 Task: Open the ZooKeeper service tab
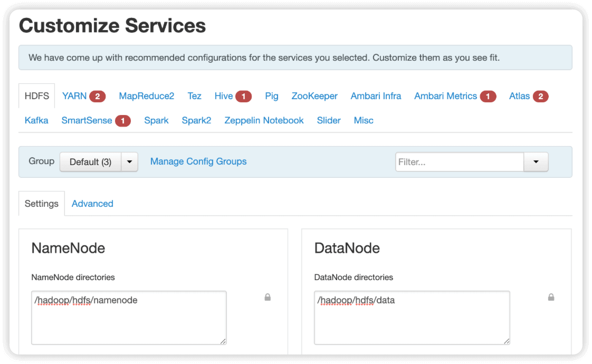314,96
